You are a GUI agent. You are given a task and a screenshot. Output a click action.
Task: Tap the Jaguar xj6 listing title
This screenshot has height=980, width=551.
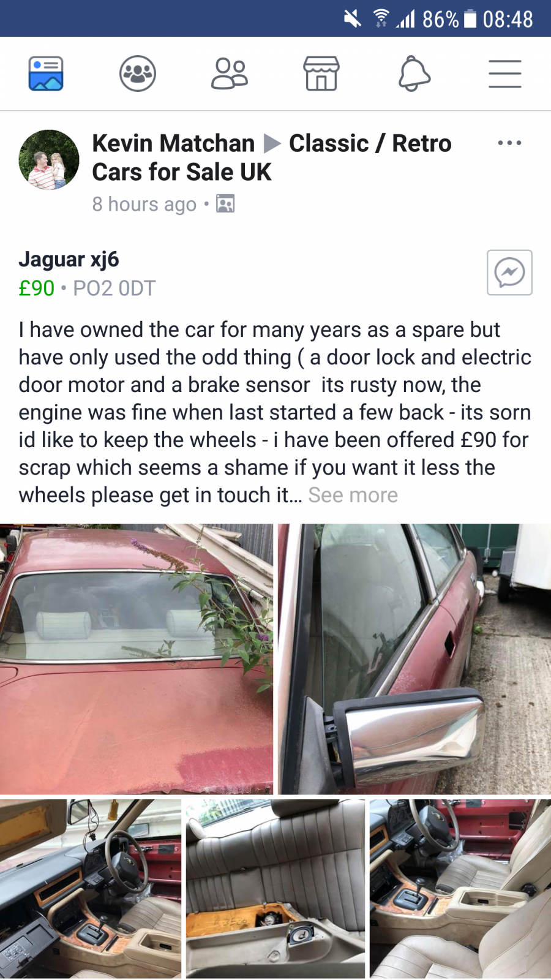click(69, 259)
